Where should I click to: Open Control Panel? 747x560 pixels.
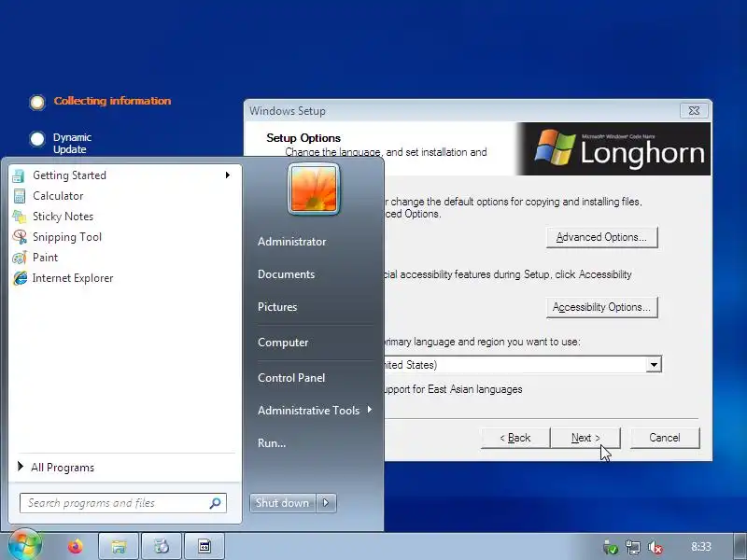point(291,378)
